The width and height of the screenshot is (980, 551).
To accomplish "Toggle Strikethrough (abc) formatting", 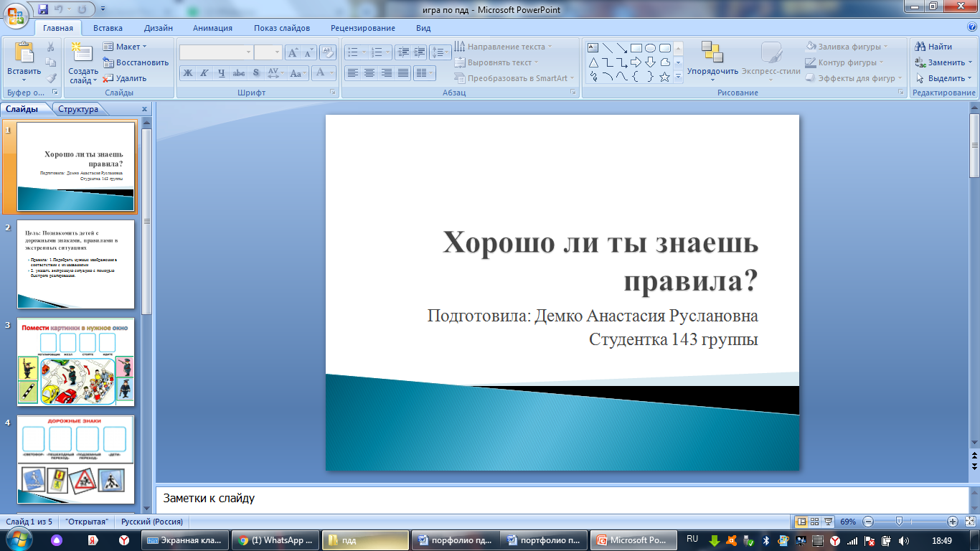I will pyautogui.click(x=239, y=72).
